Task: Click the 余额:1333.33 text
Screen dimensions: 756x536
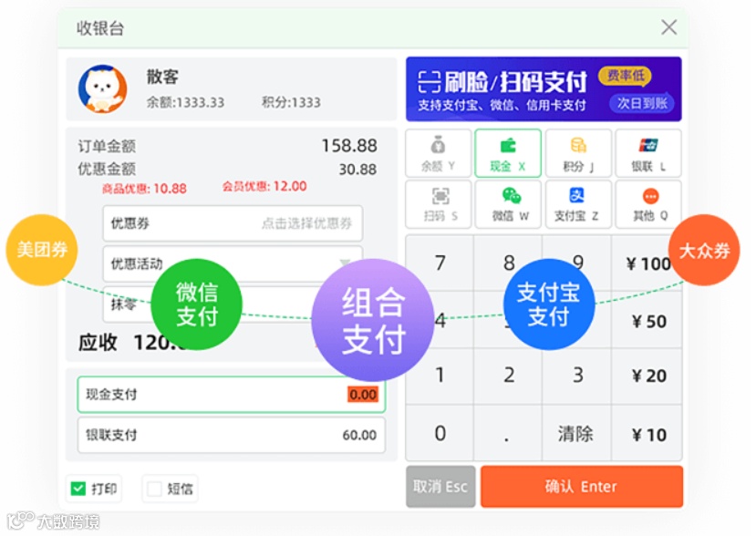Action: (x=185, y=102)
